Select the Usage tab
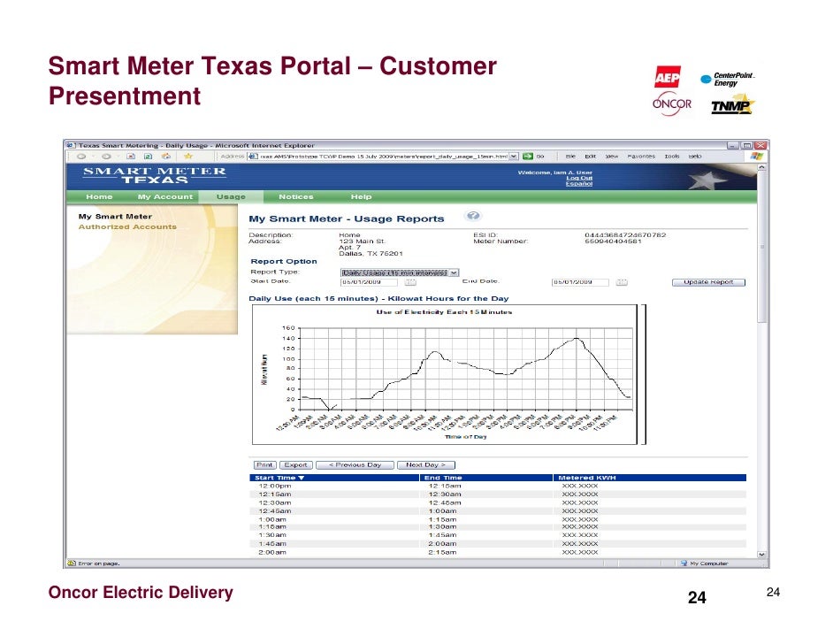The width and height of the screenshot is (833, 644). tap(231, 196)
